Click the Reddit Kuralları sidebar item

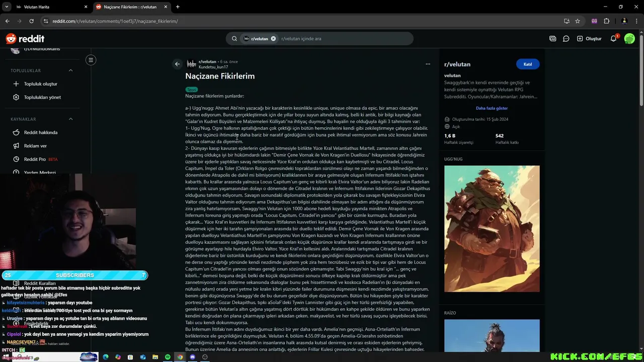coord(40,284)
